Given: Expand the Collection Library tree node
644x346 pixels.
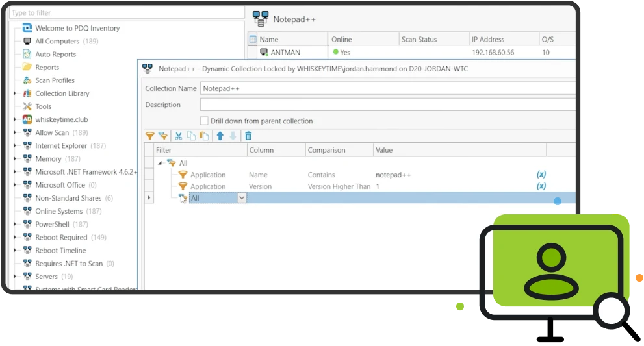Looking at the screenshot, I should (x=15, y=93).
